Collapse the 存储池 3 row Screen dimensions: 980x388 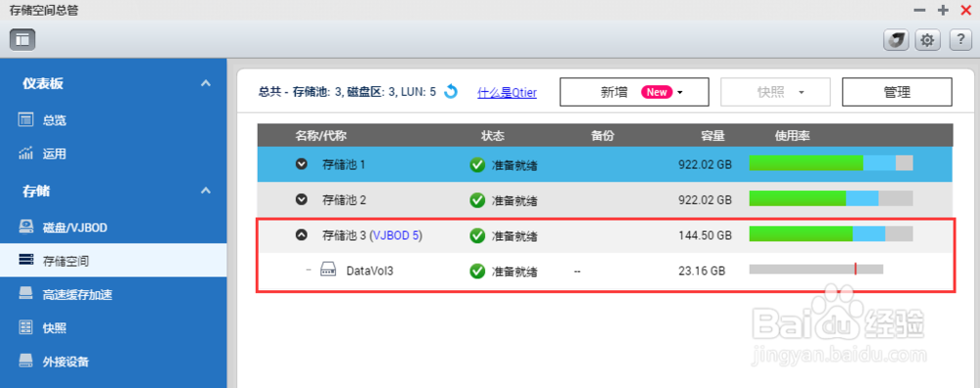(301, 235)
